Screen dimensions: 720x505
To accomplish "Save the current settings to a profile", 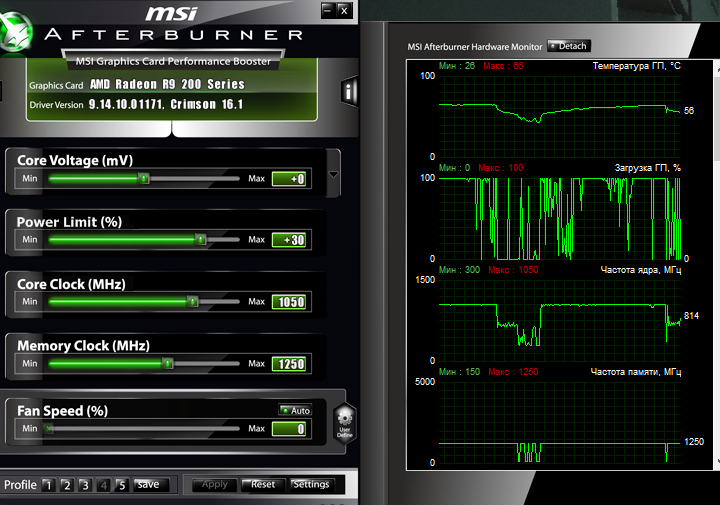I will [x=151, y=485].
